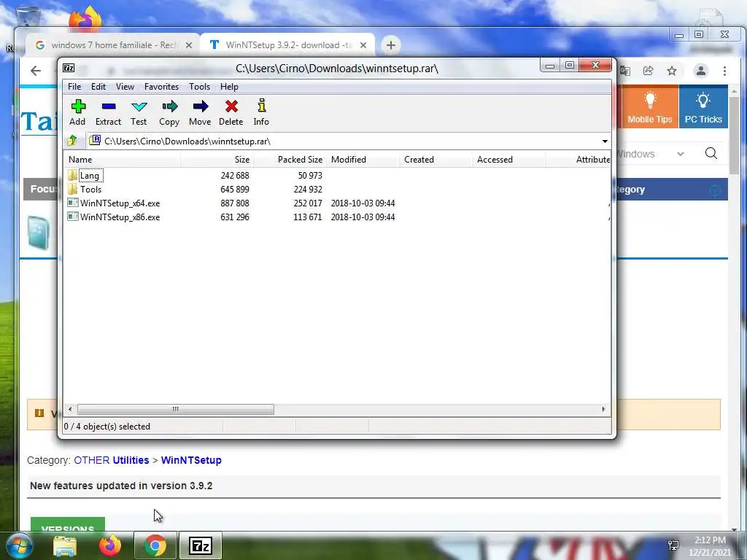Click the horizontal scrollbar thumb in 7-Zip
The image size is (747, 560).
coord(176,409)
